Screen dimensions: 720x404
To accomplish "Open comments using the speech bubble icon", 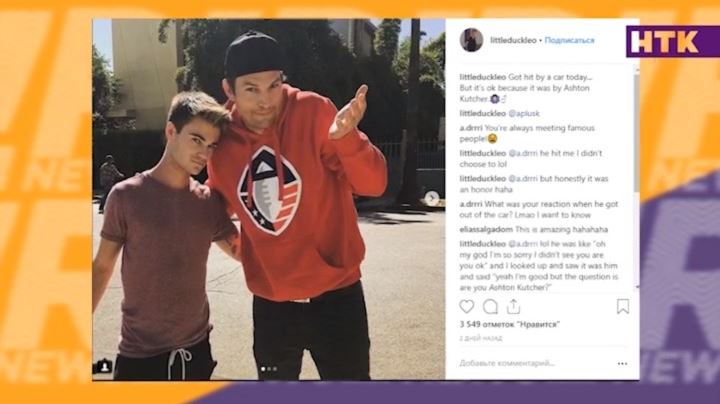I will click(x=490, y=306).
